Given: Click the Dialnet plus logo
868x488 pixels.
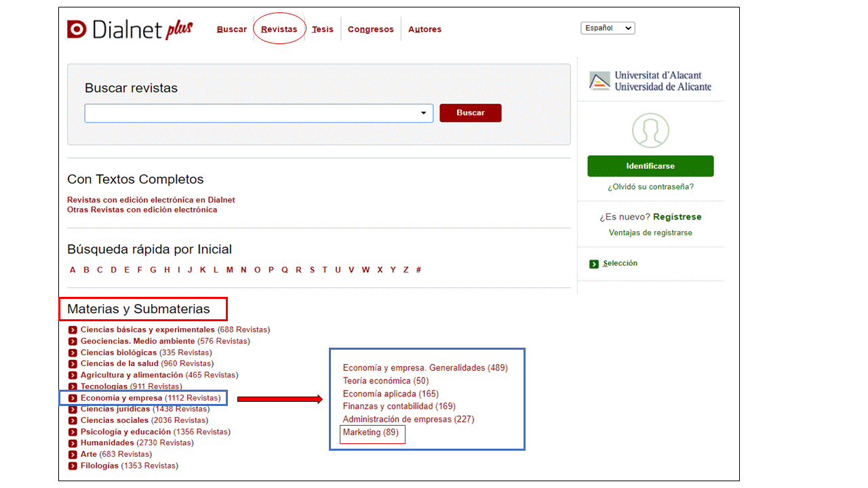Looking at the screenshot, I should [130, 29].
